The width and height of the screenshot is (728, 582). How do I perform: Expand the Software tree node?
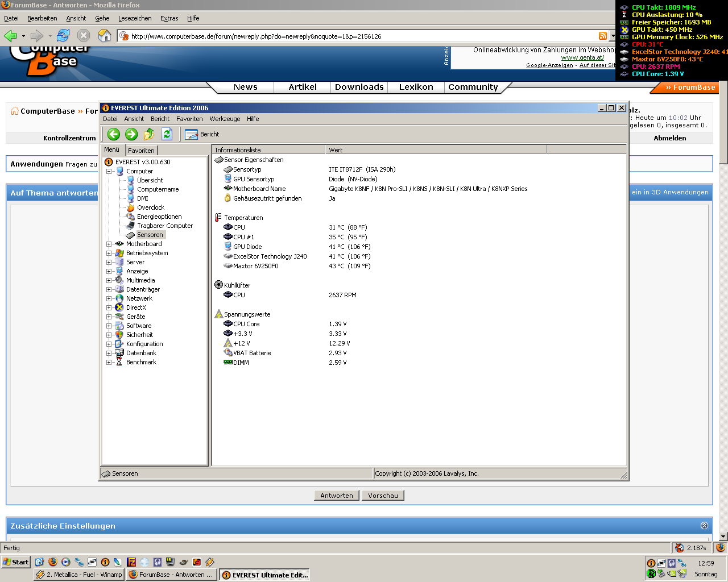pos(109,326)
